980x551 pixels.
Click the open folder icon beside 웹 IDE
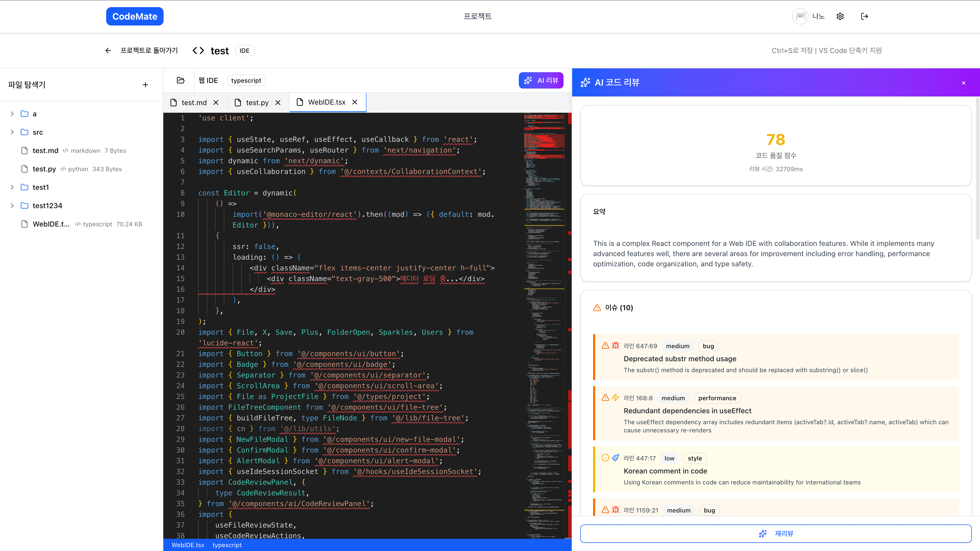[180, 80]
